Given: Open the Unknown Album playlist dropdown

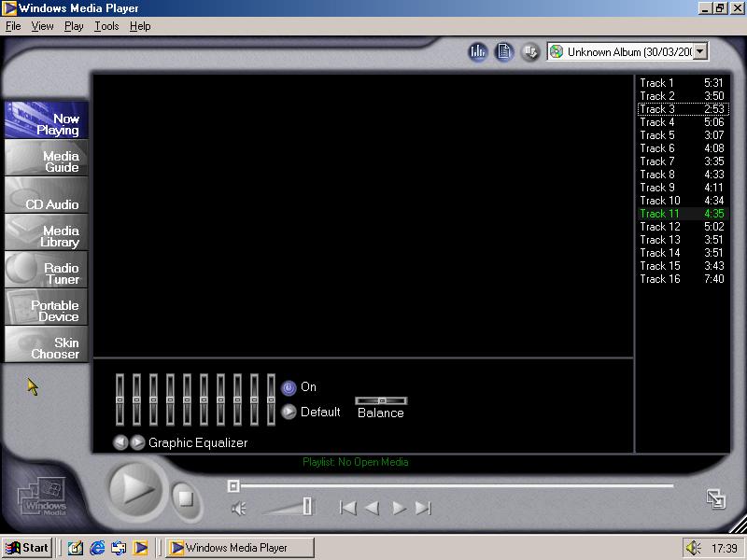Looking at the screenshot, I should point(700,52).
